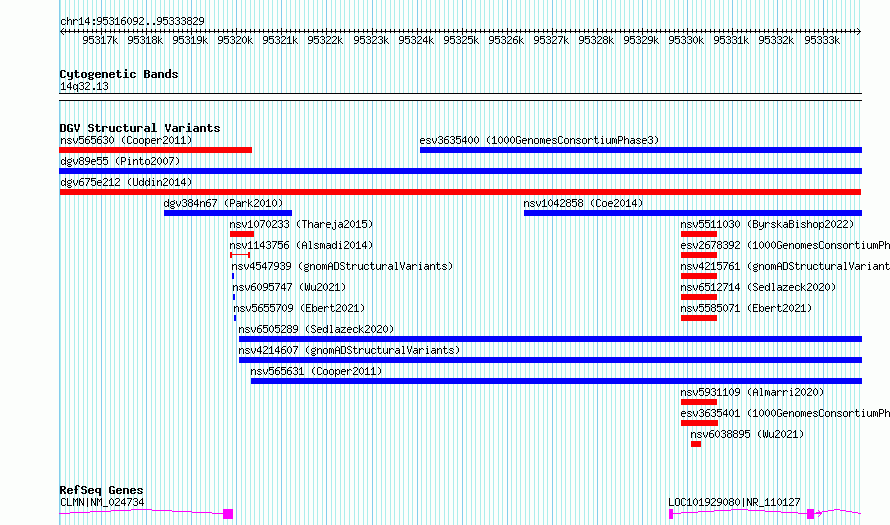Click the 95317k ruler tick label
The image size is (890, 525).
tap(100, 41)
